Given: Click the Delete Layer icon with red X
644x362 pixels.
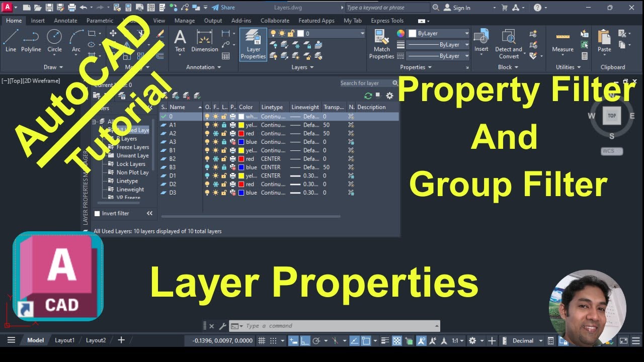Looking at the screenshot, I should pyautogui.click(x=186, y=96).
